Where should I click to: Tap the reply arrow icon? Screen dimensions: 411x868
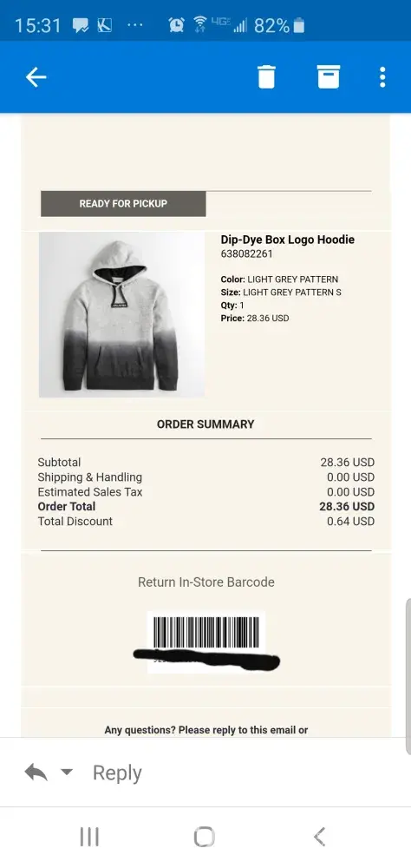(x=36, y=772)
